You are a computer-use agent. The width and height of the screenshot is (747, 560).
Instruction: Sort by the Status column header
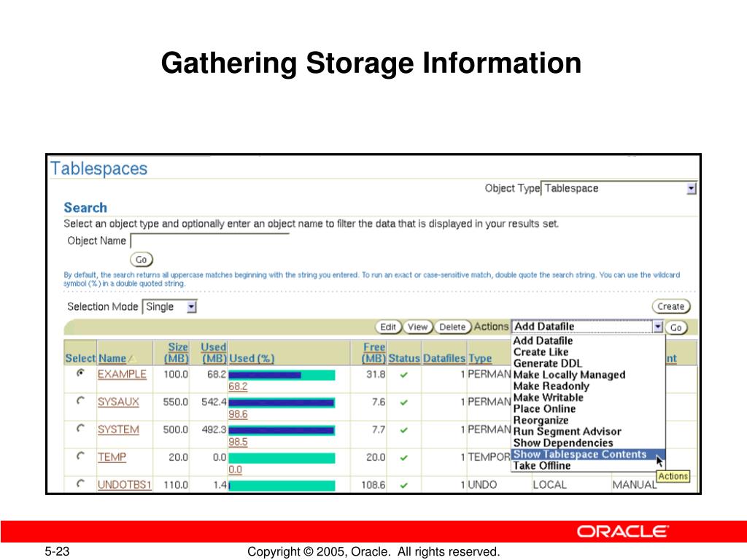click(x=404, y=358)
